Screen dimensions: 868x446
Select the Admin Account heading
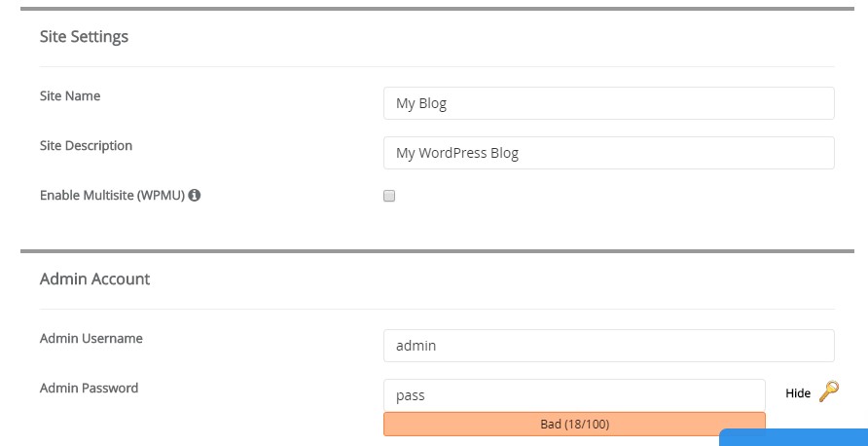click(x=94, y=279)
